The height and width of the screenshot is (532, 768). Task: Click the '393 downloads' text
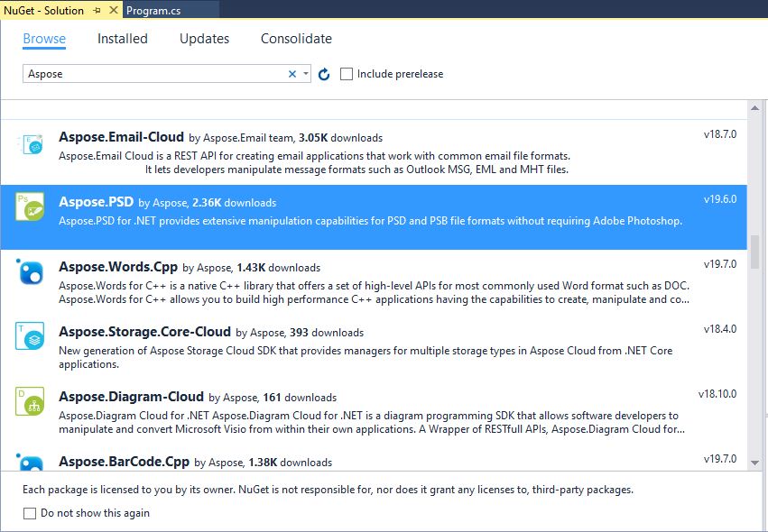327,333
